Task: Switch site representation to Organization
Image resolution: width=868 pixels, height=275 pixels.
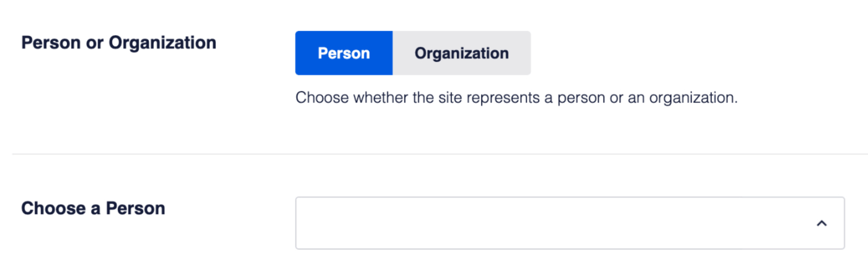Action: [x=461, y=53]
